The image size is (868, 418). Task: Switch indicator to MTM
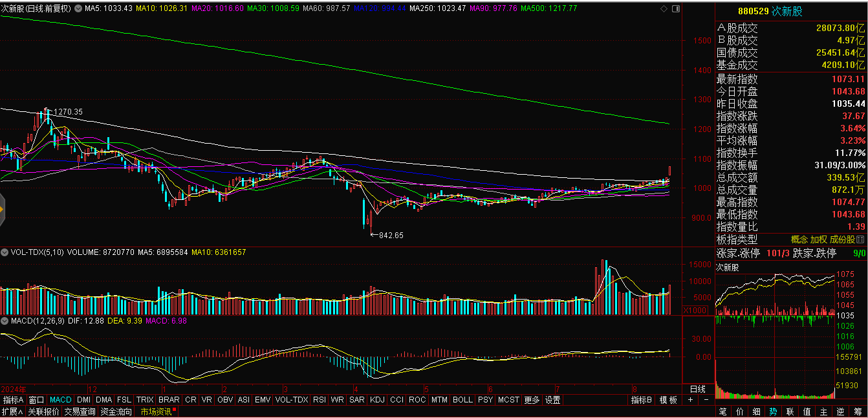[440, 400]
